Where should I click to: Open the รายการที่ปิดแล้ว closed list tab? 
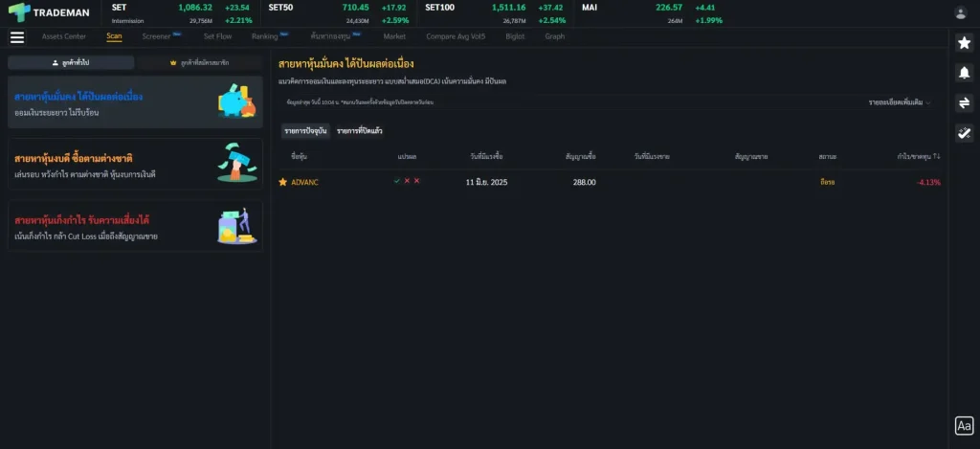click(x=360, y=130)
